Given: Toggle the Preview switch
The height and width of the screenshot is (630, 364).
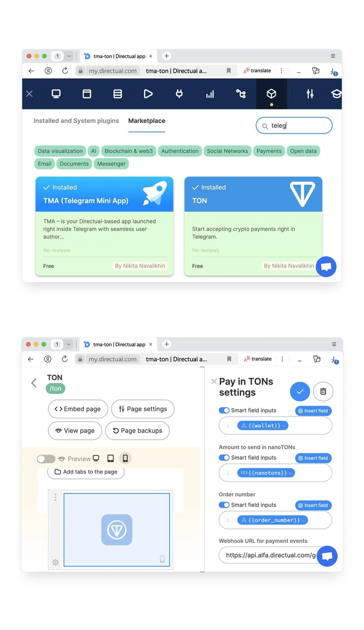Looking at the screenshot, I should [46, 459].
